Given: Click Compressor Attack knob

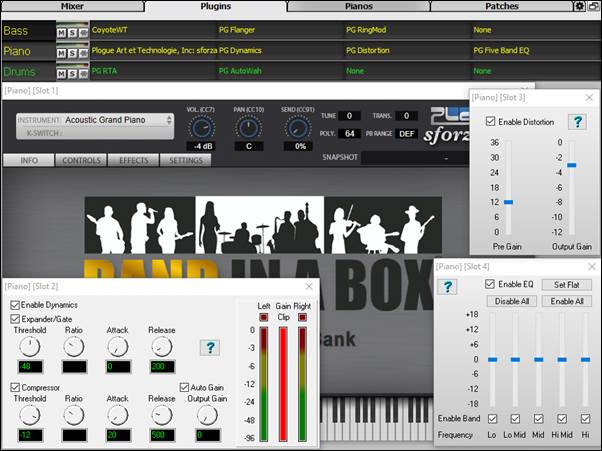Looking at the screenshot, I should 118,415.
